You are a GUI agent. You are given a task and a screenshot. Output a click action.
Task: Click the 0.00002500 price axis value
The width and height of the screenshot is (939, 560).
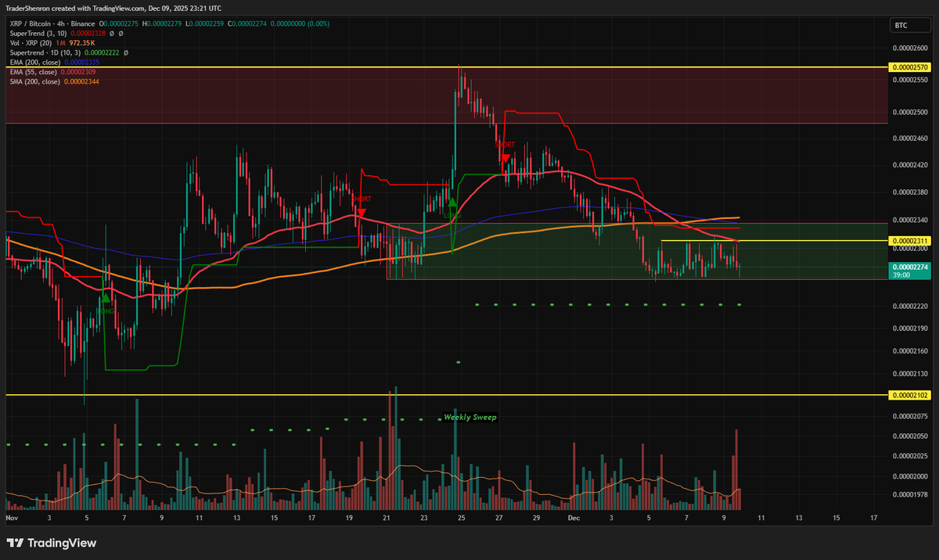point(910,112)
